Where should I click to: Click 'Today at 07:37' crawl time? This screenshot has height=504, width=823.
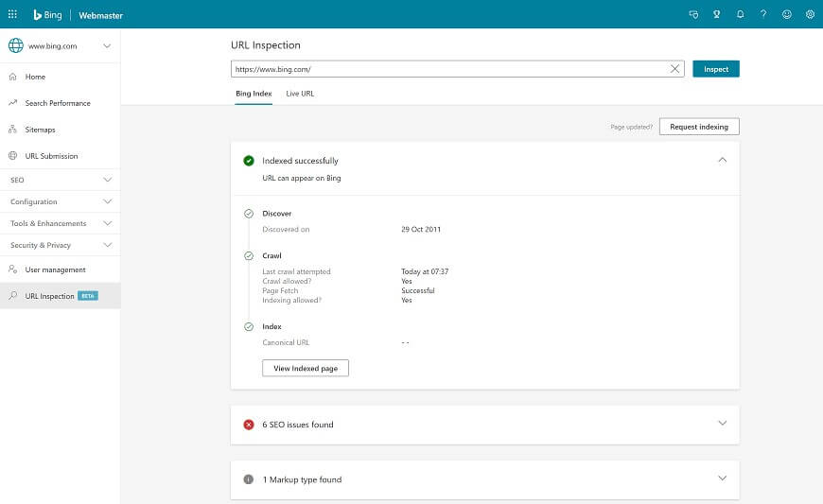pyautogui.click(x=425, y=271)
